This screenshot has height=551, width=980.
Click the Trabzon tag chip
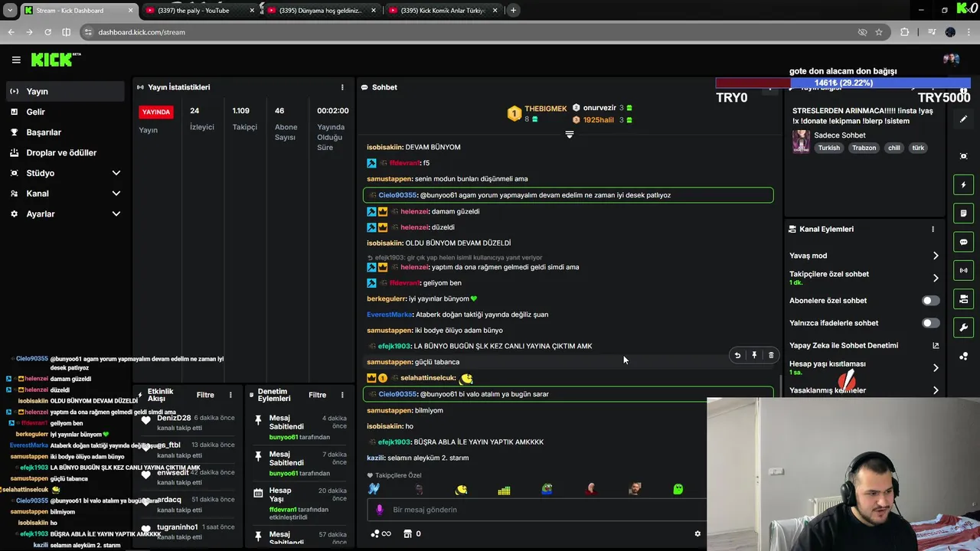tap(864, 148)
